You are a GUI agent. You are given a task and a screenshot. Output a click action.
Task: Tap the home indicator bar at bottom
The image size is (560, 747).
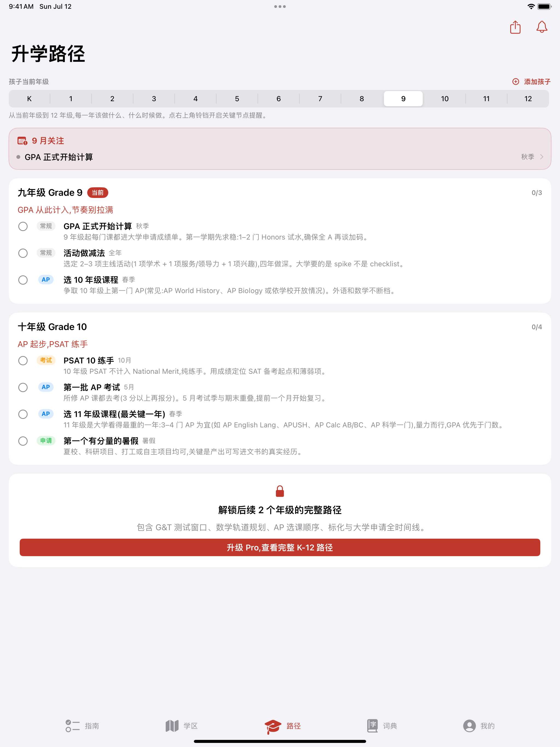(280, 741)
